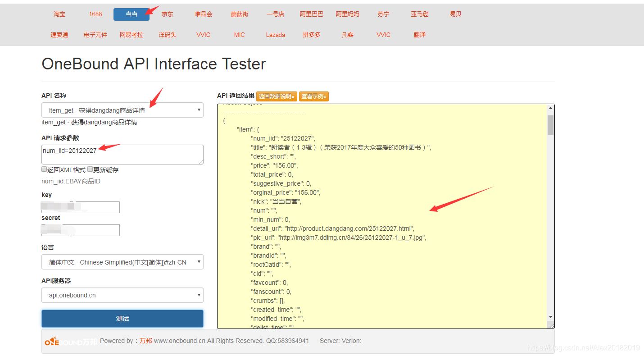Click the 速卖通 link
The width and height of the screenshot is (644, 356).
pyautogui.click(x=59, y=35)
